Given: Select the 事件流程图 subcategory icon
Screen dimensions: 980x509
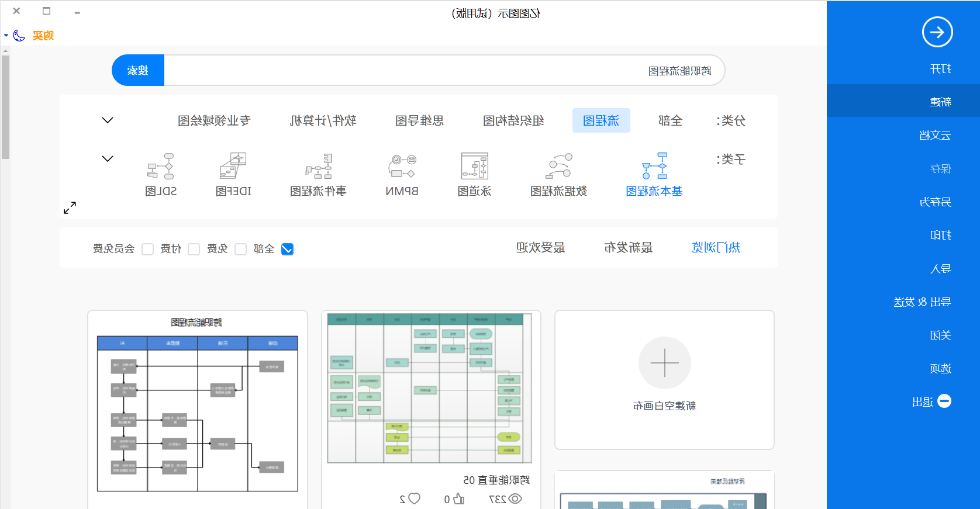Looking at the screenshot, I should 319,166.
